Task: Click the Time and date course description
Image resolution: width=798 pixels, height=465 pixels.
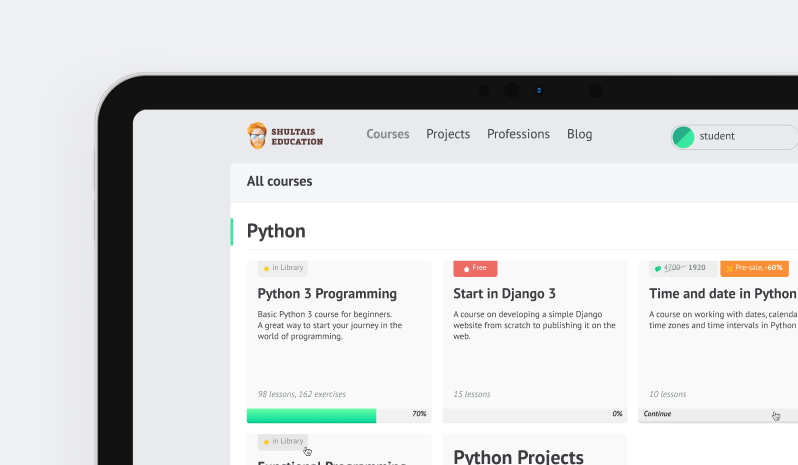Action: click(723, 319)
